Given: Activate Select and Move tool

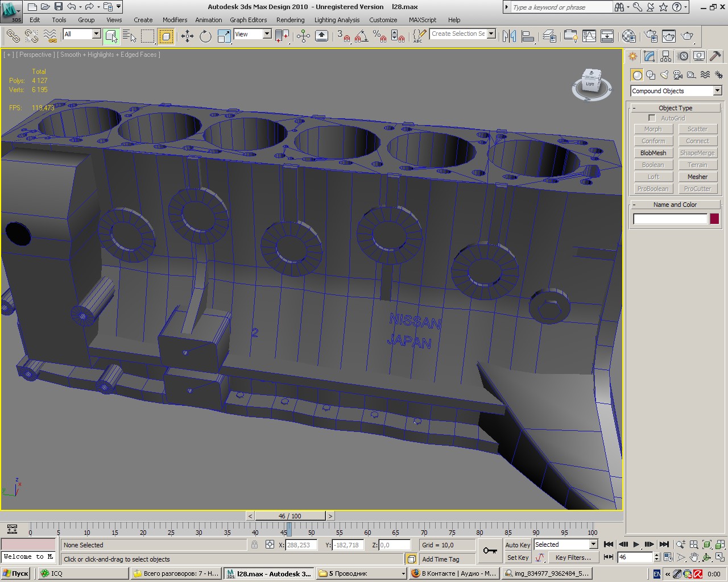Looking at the screenshot, I should point(187,36).
